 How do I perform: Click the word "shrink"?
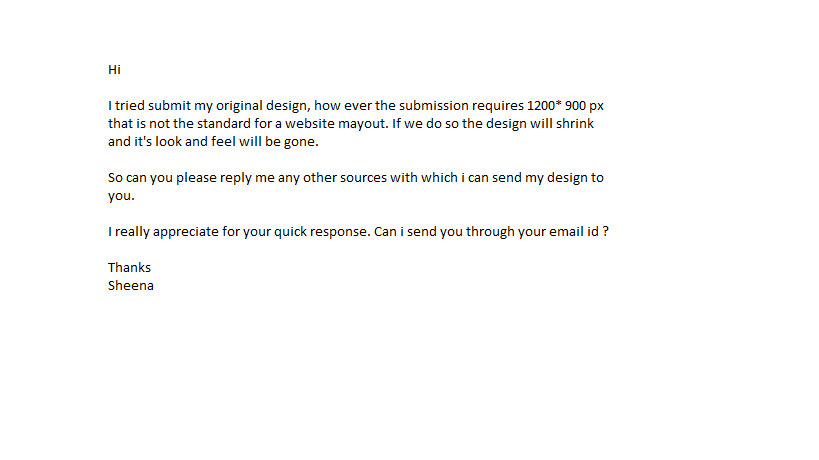583,124
